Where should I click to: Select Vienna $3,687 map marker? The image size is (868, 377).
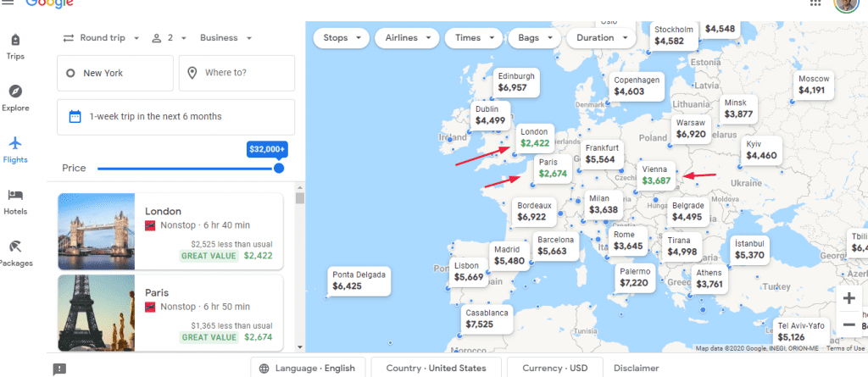click(656, 175)
